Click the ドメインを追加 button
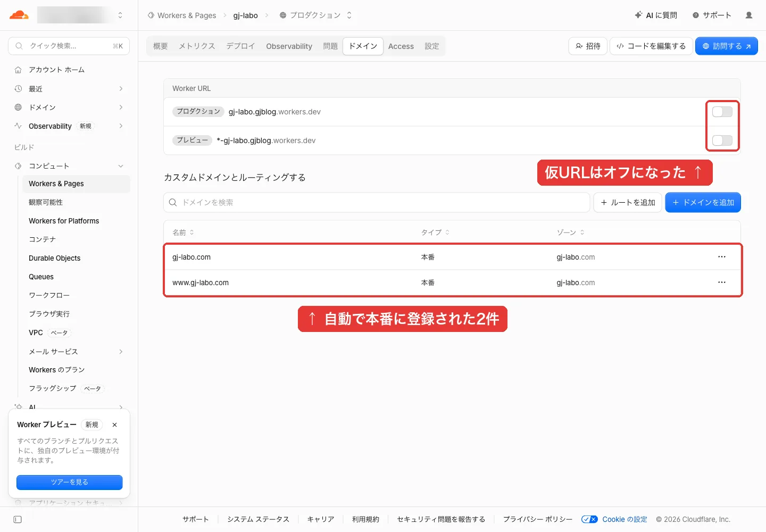The height and width of the screenshot is (532, 766). tap(703, 203)
